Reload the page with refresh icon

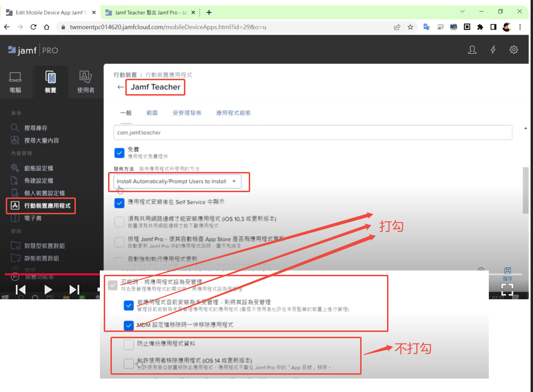tap(33, 27)
